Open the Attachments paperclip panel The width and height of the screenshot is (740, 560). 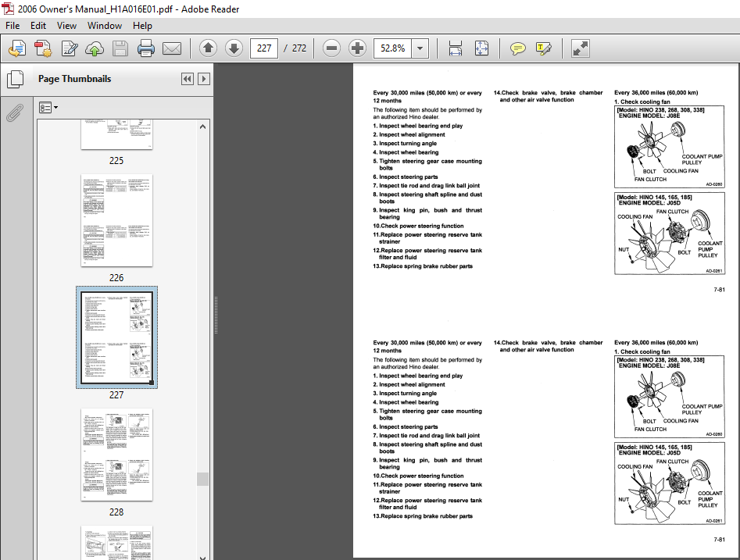coord(15,112)
